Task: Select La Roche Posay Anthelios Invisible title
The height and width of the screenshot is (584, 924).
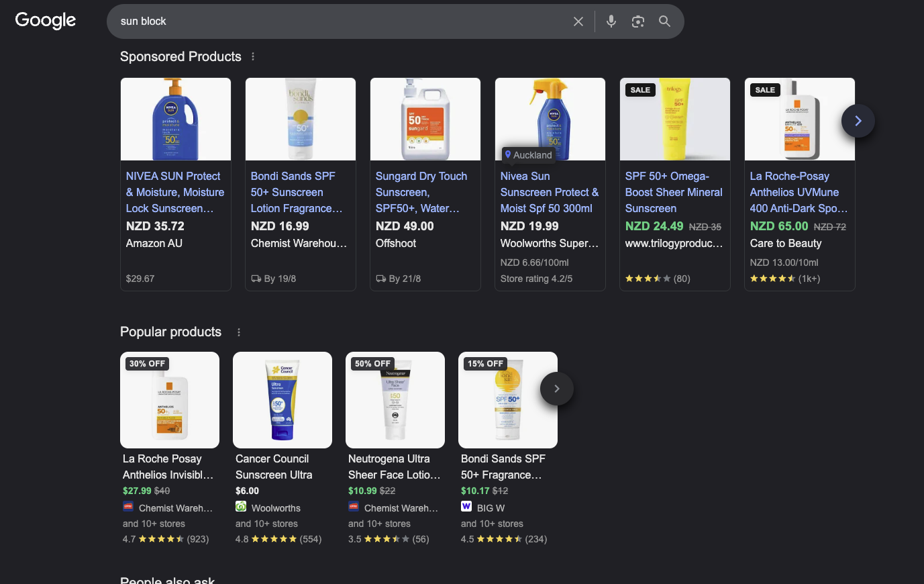Action: pyautogui.click(x=168, y=467)
